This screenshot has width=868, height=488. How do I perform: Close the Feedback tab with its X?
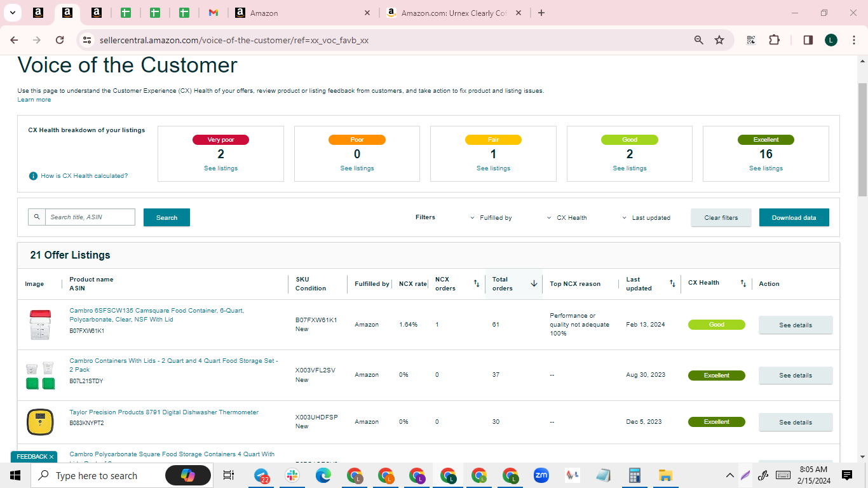click(x=51, y=457)
